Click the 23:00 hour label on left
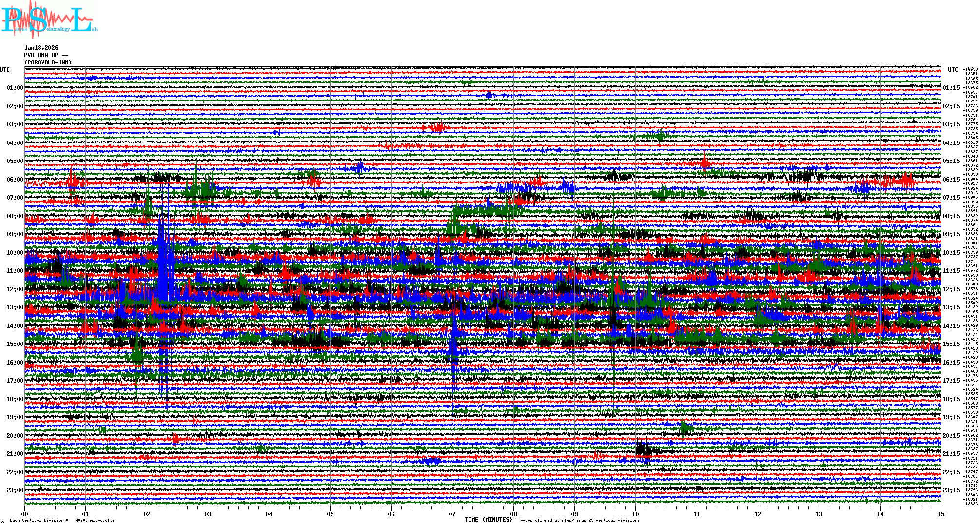Viewport: 980px width, 527px height. [x=15, y=490]
